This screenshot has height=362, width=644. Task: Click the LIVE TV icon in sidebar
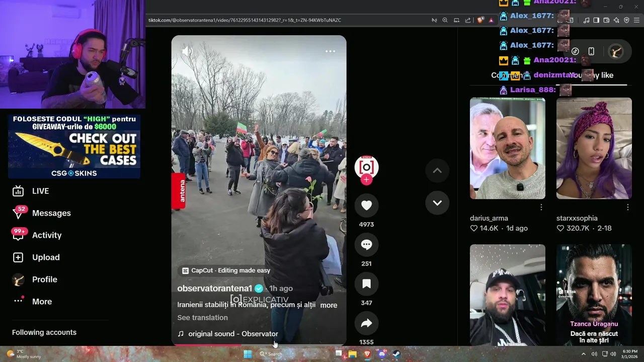18,191
